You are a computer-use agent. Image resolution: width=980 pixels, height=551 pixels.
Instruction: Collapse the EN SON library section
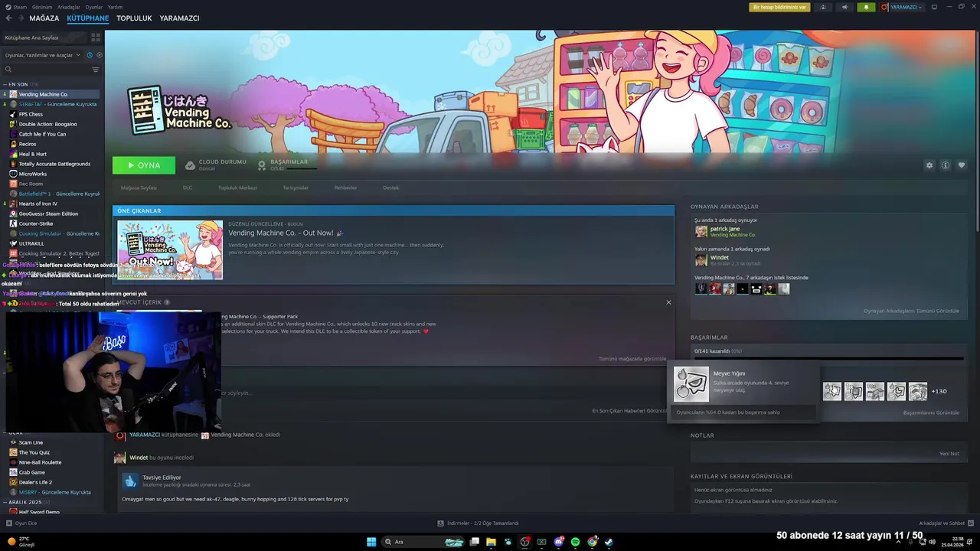click(5, 84)
